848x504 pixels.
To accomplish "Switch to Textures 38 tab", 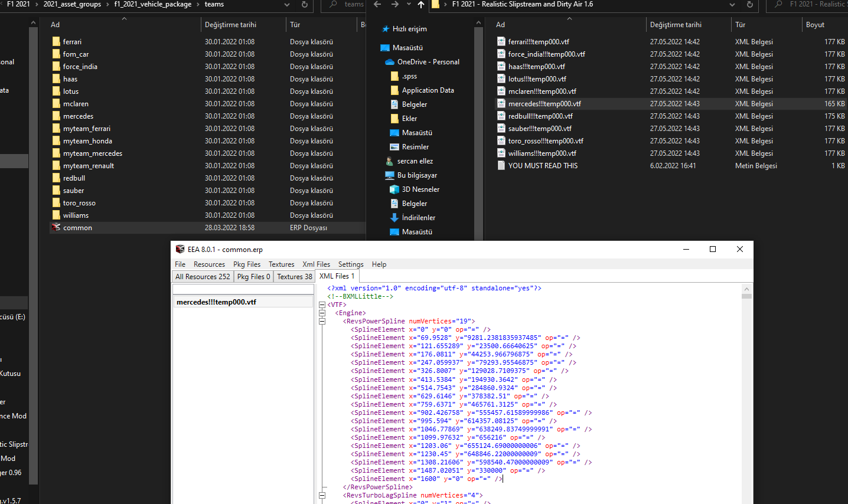I will 295,276.
